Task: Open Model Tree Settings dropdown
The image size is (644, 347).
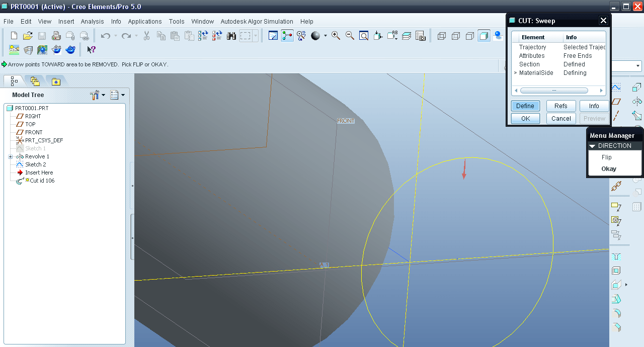Action: coord(117,95)
